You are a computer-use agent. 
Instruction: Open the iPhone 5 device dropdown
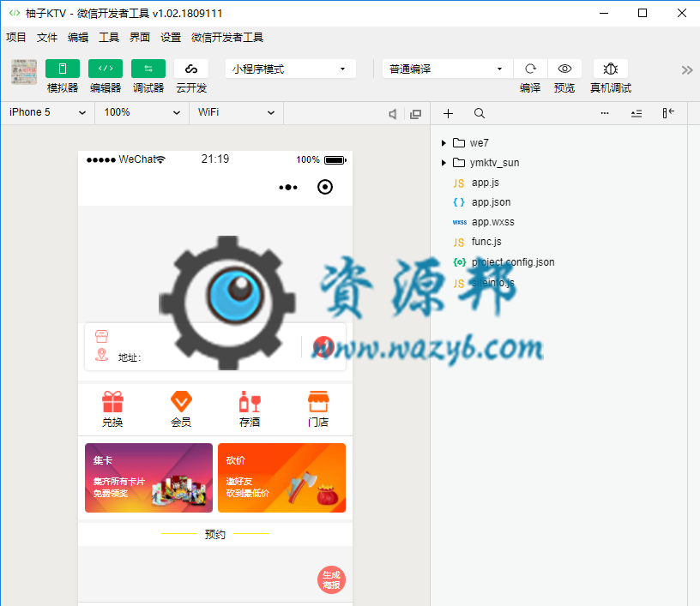(47, 112)
